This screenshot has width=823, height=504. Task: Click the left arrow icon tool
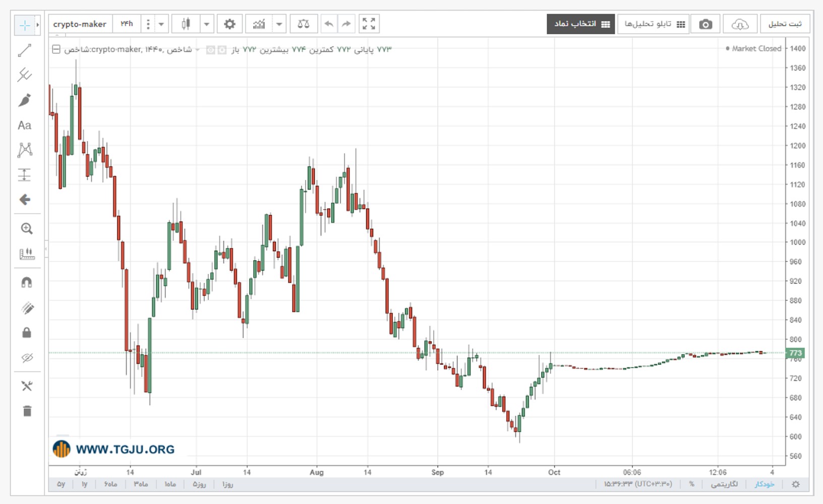25,200
